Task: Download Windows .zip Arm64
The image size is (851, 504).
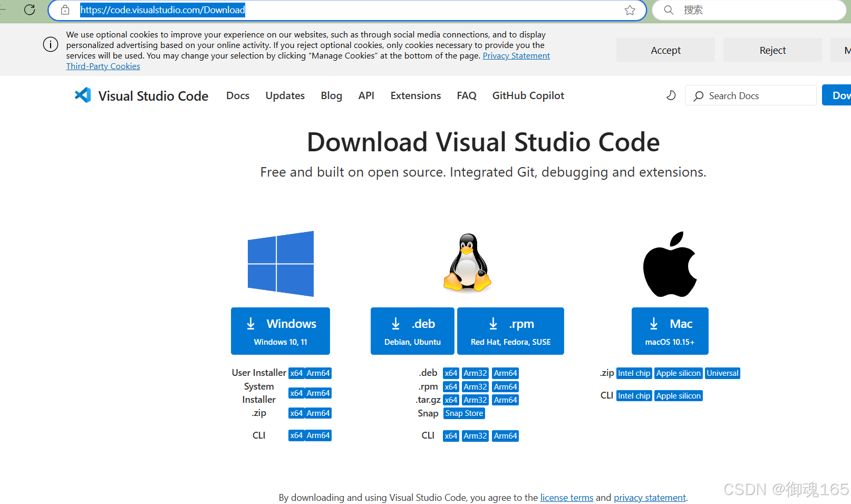Action: 318,413
